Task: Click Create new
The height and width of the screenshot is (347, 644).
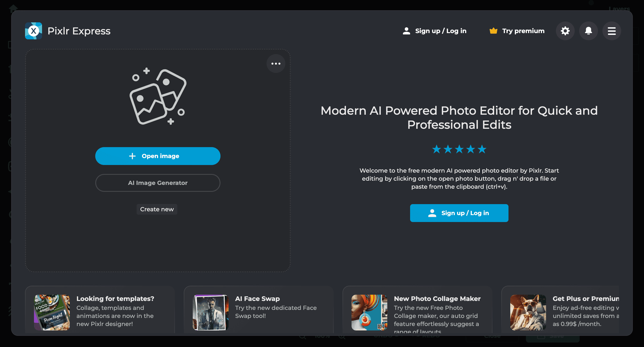Action: pyautogui.click(x=157, y=209)
